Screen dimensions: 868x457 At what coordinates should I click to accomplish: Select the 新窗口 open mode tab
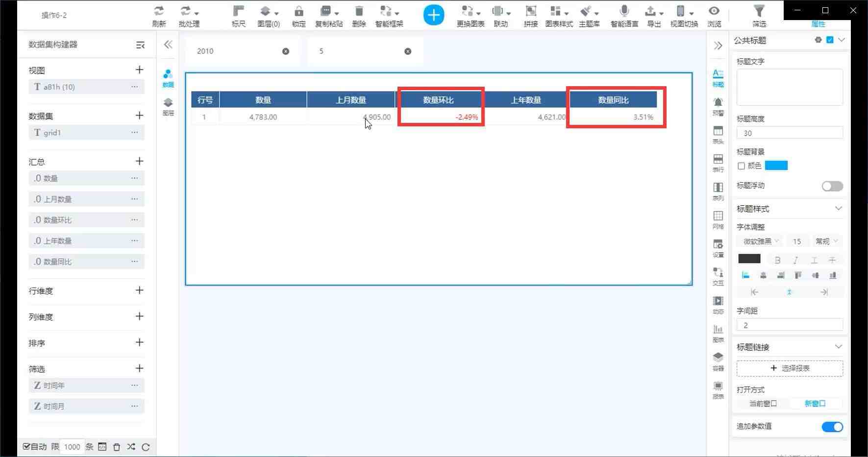click(815, 404)
